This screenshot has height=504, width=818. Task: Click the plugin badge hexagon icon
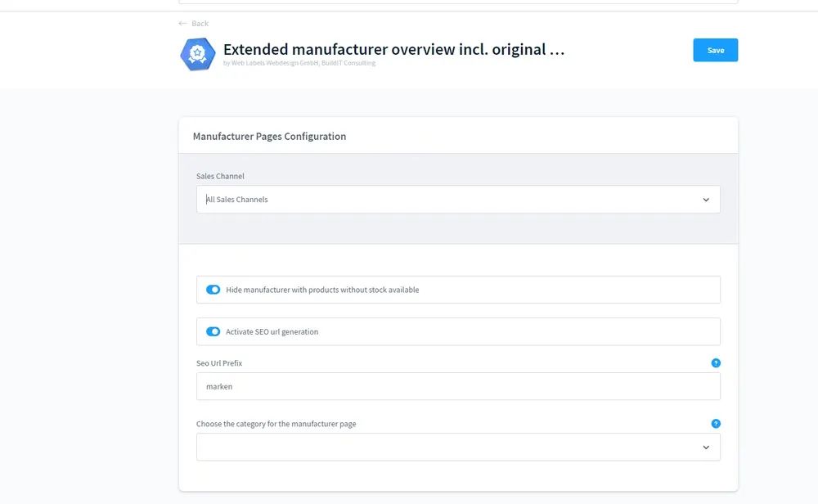click(x=198, y=54)
